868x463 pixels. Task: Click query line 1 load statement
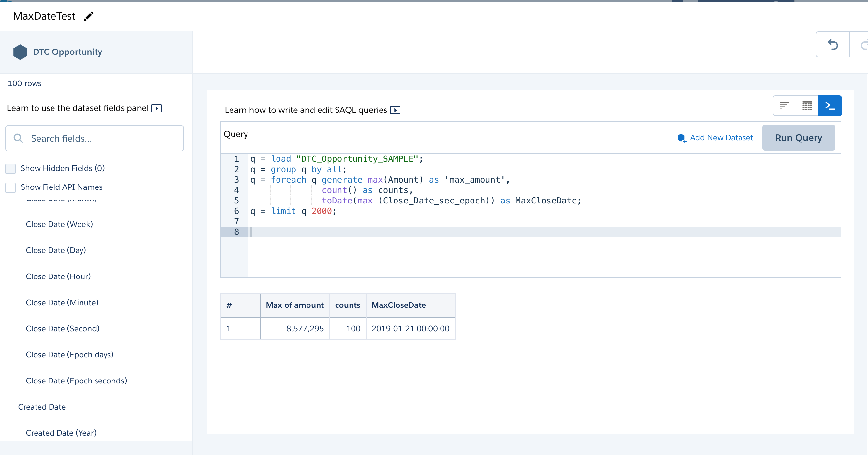336,159
